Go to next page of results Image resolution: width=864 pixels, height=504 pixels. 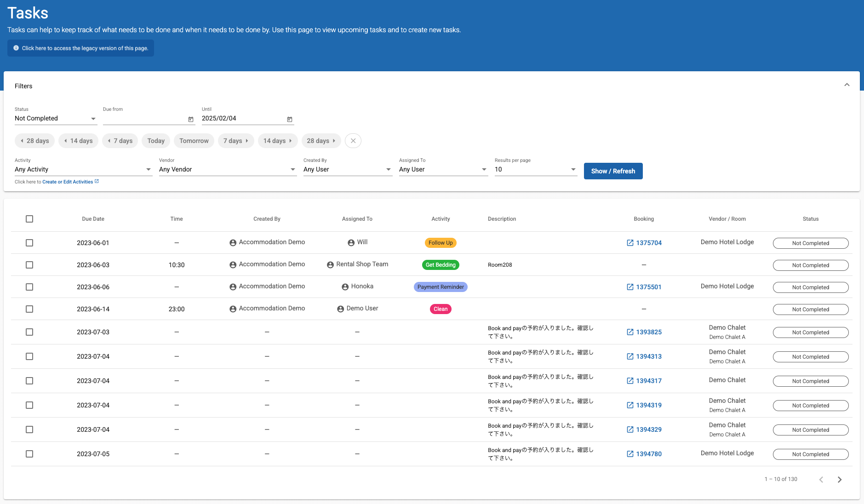tap(840, 480)
